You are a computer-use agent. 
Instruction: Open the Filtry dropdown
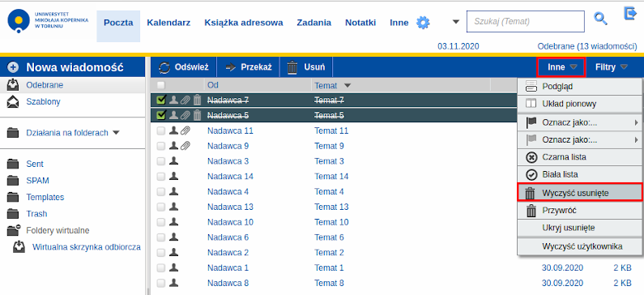[x=611, y=67]
